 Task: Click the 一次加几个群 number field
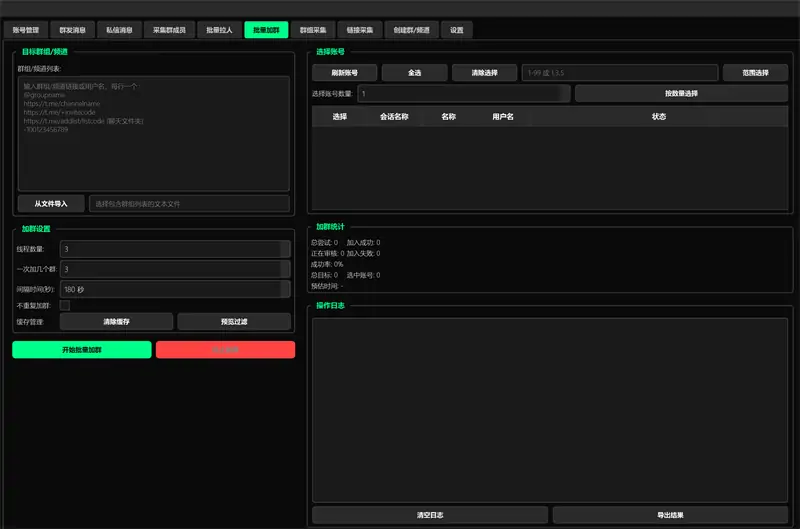(x=175, y=269)
